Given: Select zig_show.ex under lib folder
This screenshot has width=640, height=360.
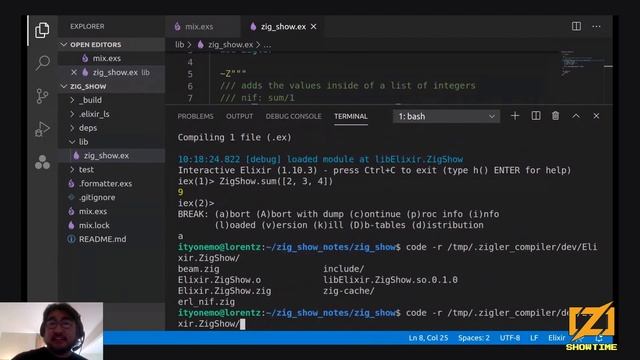Looking at the screenshot, I should coord(107,156).
